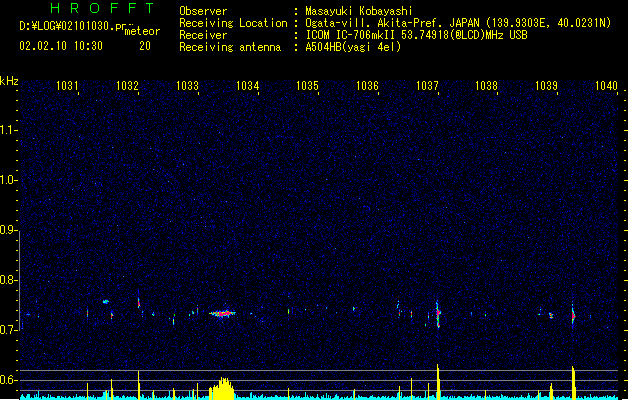The height and width of the screenshot is (400, 629).
Task: Click the 1036 time axis label
Action: point(367,85)
